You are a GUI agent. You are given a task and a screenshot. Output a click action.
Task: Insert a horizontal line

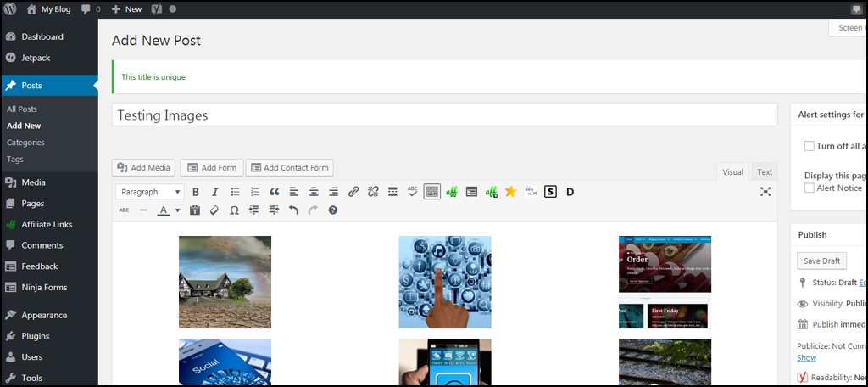click(144, 210)
